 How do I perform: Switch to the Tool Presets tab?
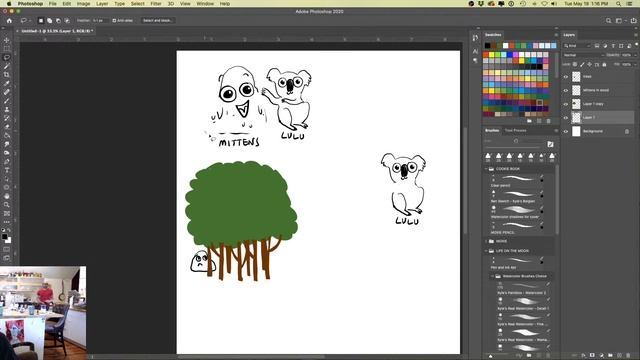click(515, 131)
